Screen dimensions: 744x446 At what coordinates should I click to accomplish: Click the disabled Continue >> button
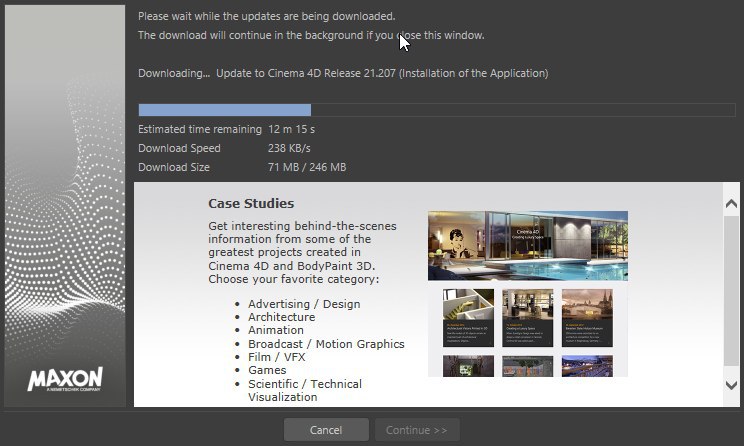click(417, 430)
